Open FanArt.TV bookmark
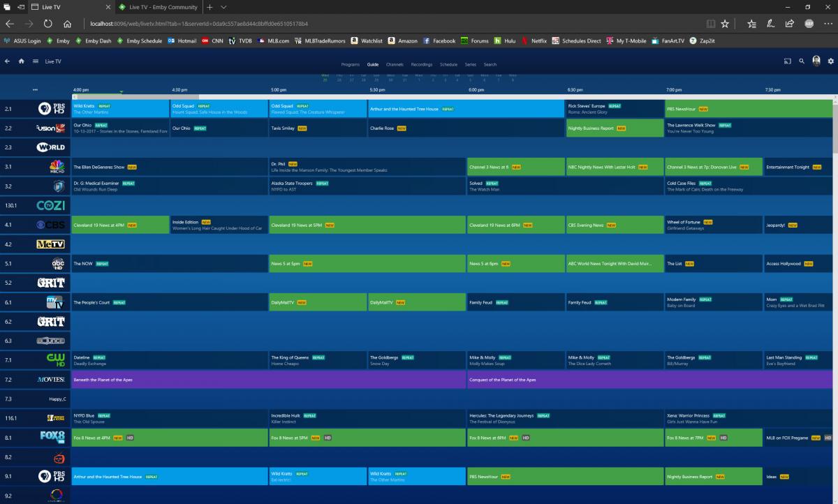The height and width of the screenshot is (504, 838). click(668, 41)
